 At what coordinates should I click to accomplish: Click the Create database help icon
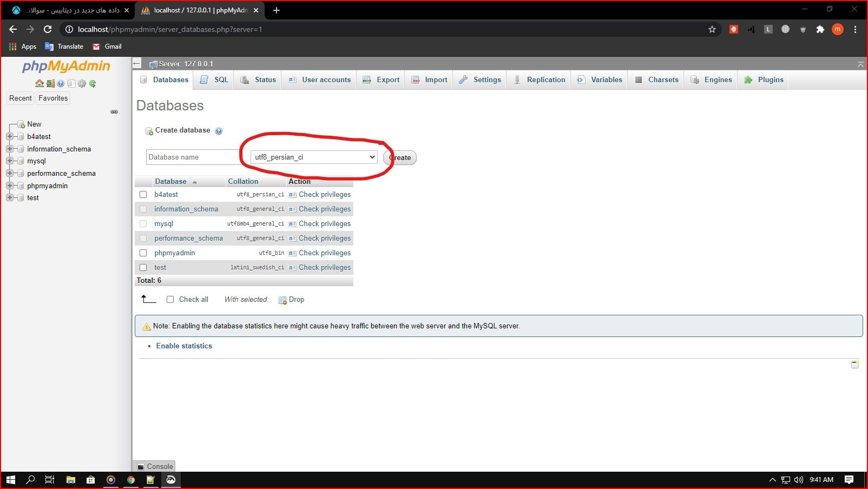(x=219, y=131)
